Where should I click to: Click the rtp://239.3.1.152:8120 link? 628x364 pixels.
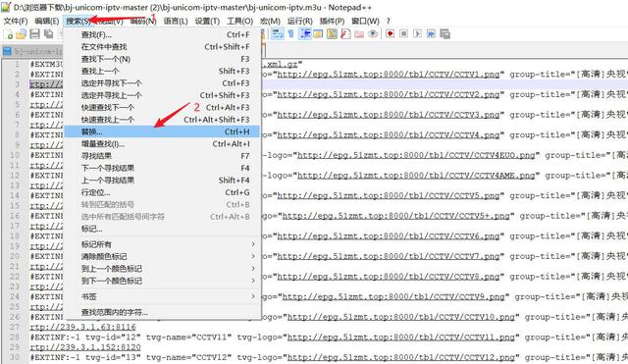pyautogui.click(x=85, y=347)
